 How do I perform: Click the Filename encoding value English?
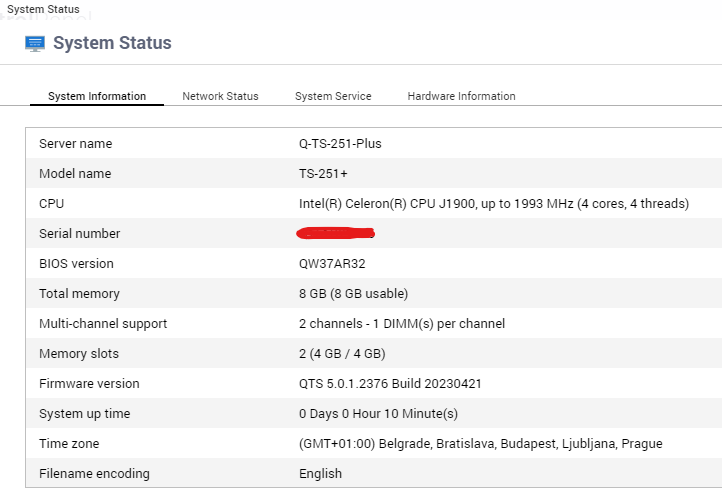320,473
